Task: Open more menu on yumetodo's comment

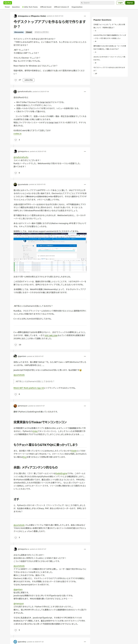Action: click(85, 185)
